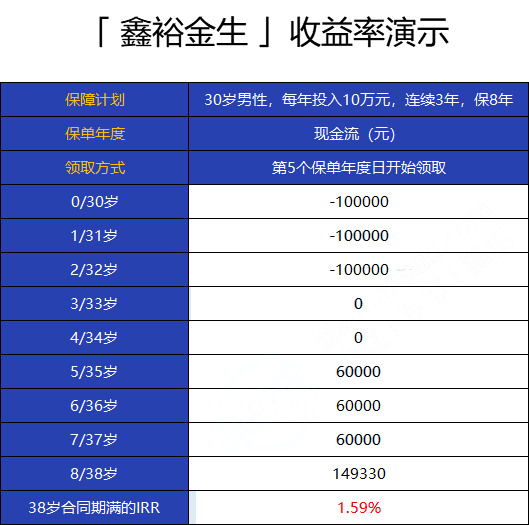The image size is (529, 525).
Task: Select the 领取方式 label cell
Action: [94, 168]
